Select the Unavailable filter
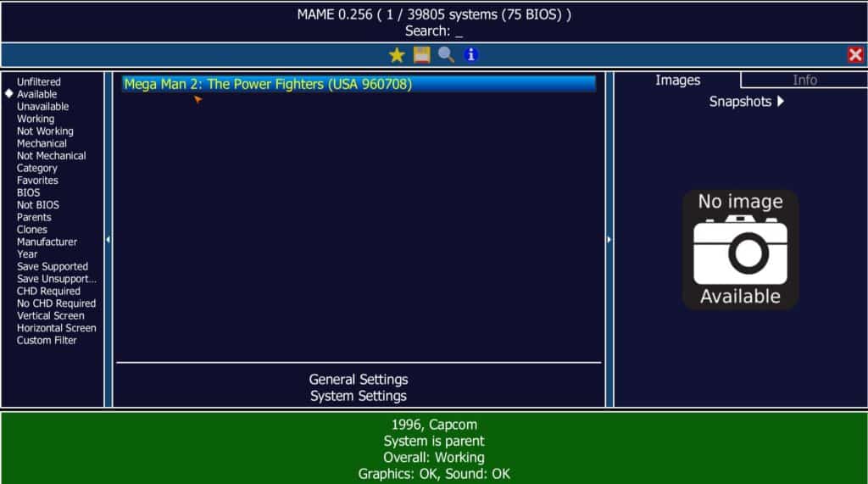The height and width of the screenshot is (484, 868). point(42,106)
